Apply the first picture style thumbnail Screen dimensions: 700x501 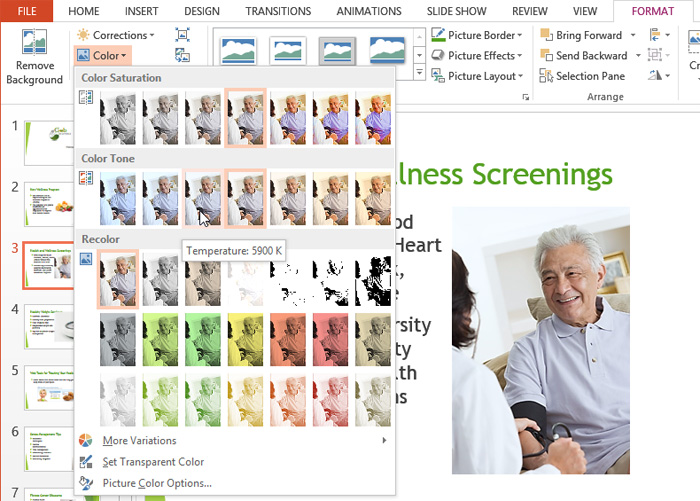click(x=238, y=51)
